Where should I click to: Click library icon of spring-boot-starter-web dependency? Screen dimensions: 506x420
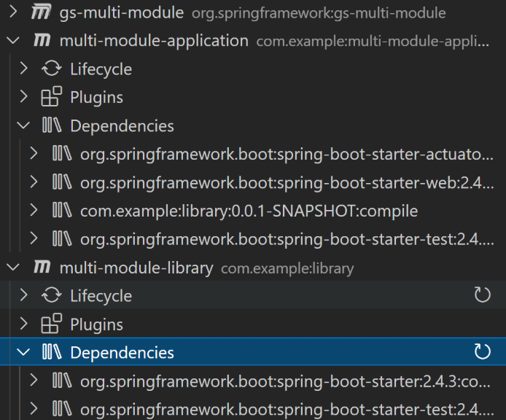(62, 182)
